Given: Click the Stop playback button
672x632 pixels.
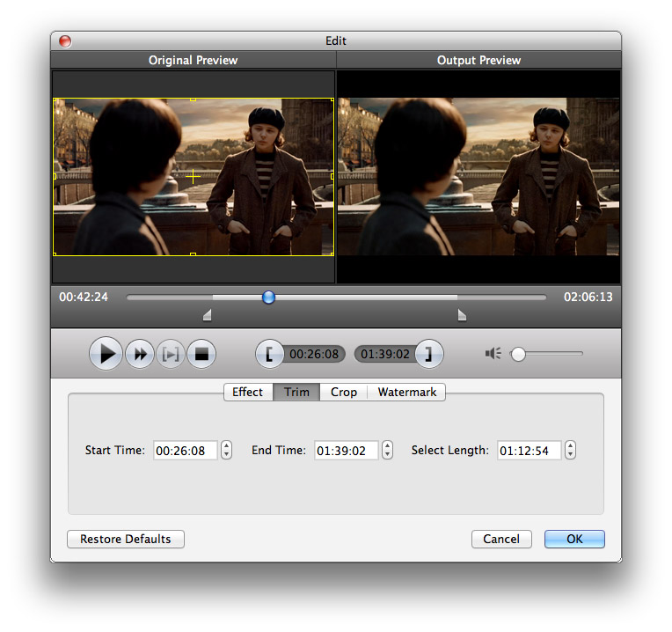Looking at the screenshot, I should (201, 354).
